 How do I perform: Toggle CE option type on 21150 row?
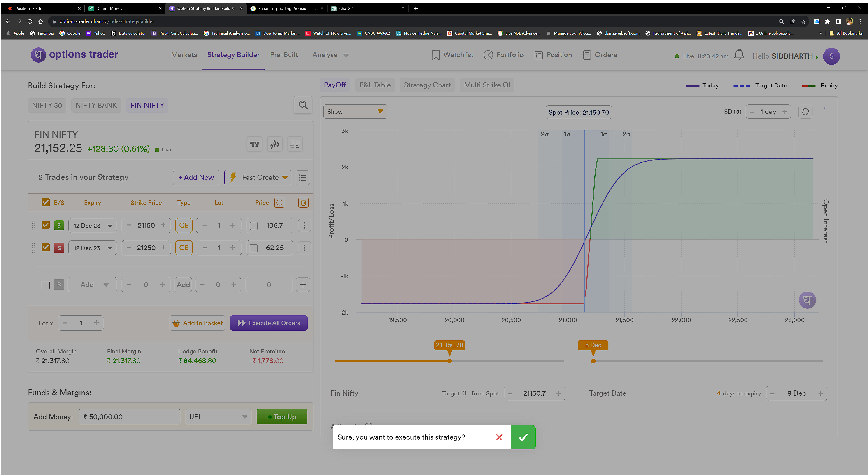(184, 225)
